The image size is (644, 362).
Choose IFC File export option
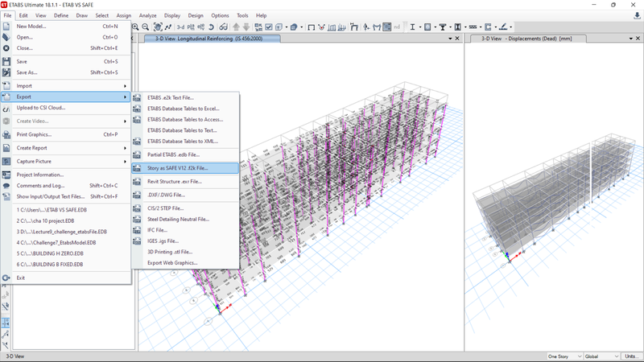coord(185,230)
